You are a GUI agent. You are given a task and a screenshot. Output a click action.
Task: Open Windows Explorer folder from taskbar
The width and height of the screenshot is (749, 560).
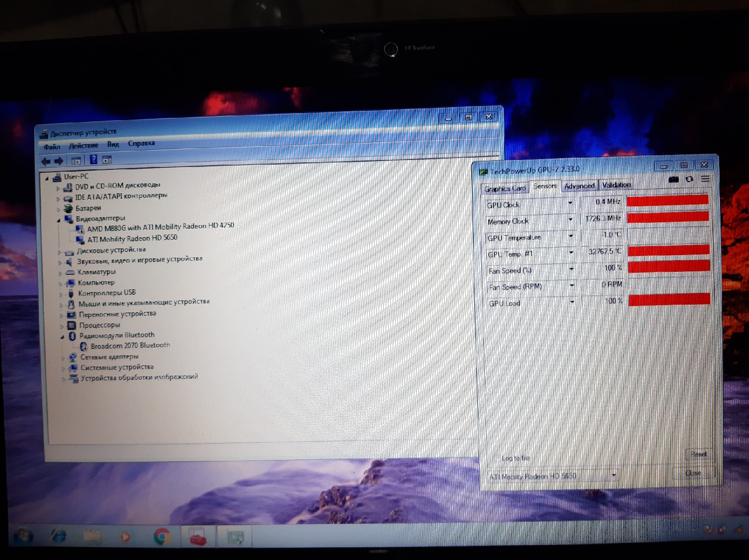pos(92,537)
